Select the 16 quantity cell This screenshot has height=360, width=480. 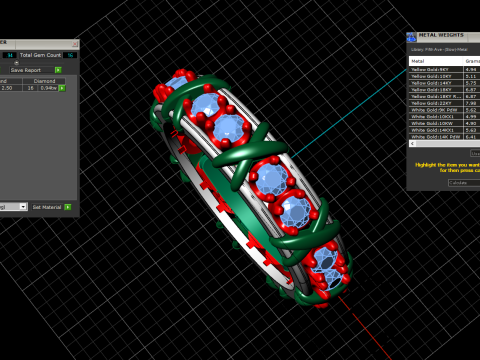[30, 88]
